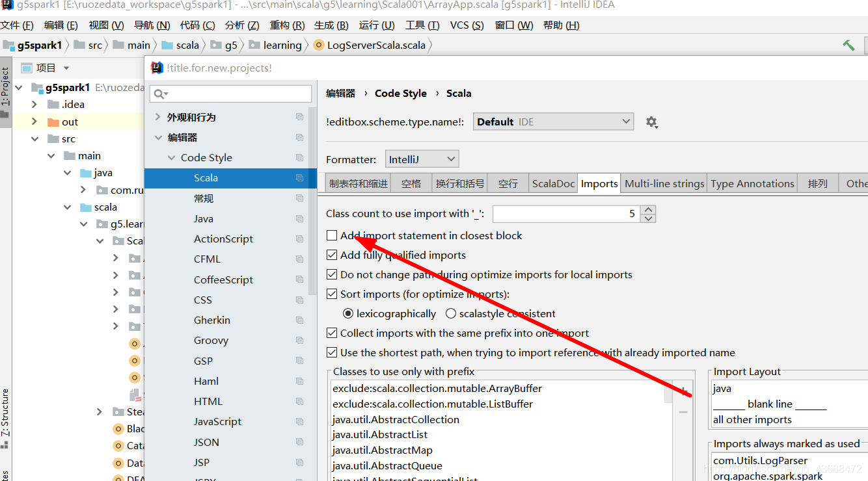
Task: Select scalastyle consistent radio button
Action: click(x=451, y=313)
